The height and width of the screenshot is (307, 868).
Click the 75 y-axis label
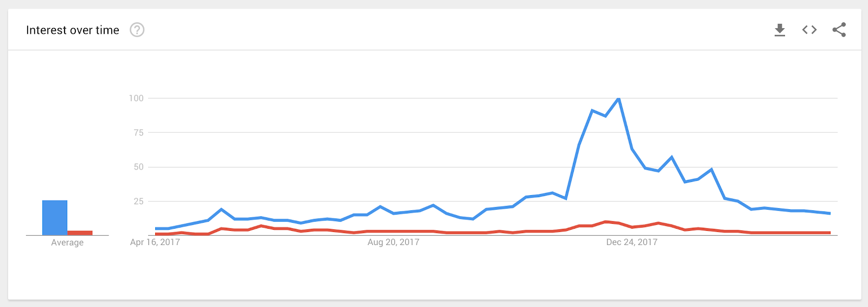coord(138,133)
